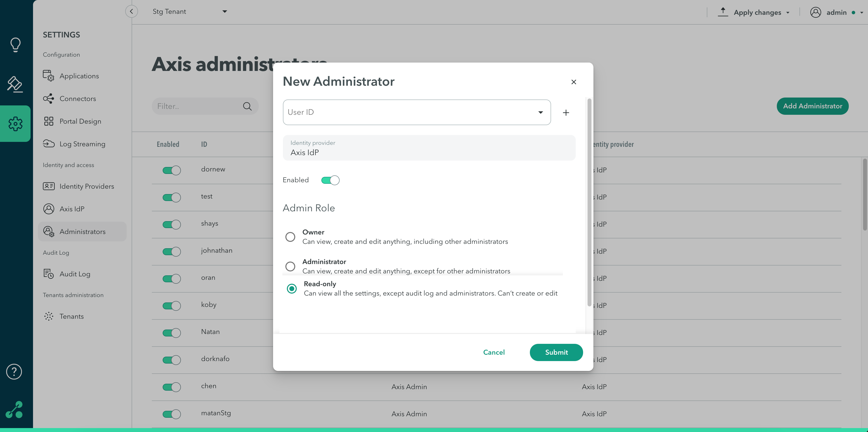Close the New Administrator dialog

point(574,82)
